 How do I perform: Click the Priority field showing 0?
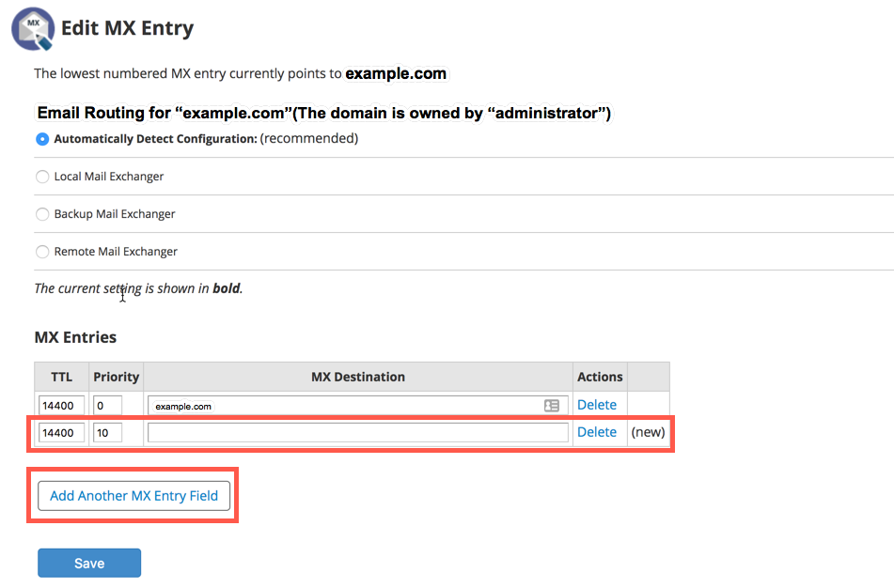pos(107,406)
